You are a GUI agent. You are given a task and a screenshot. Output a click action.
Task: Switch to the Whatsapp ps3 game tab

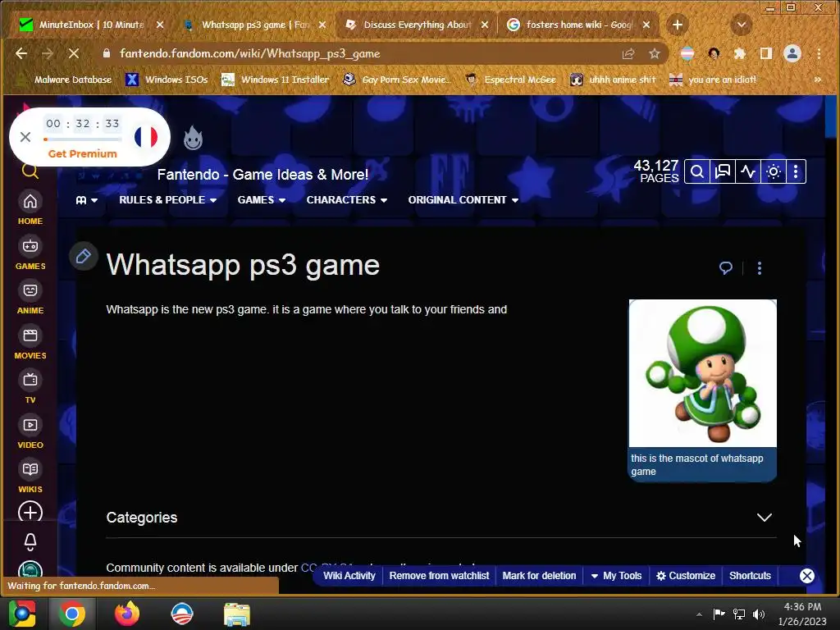[255, 25]
